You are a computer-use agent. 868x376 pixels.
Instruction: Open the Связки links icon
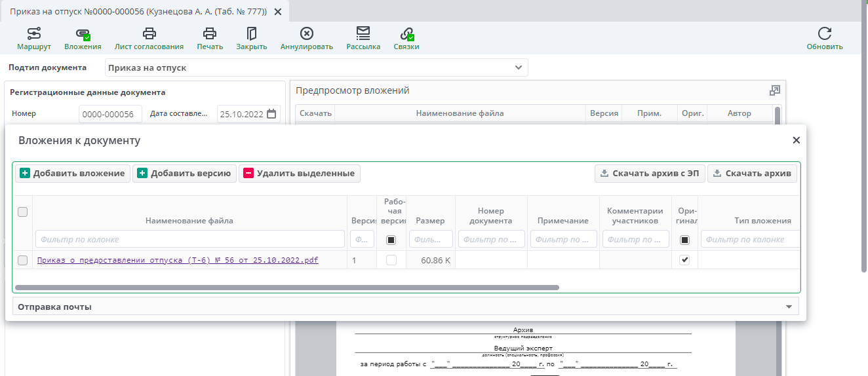[406, 34]
